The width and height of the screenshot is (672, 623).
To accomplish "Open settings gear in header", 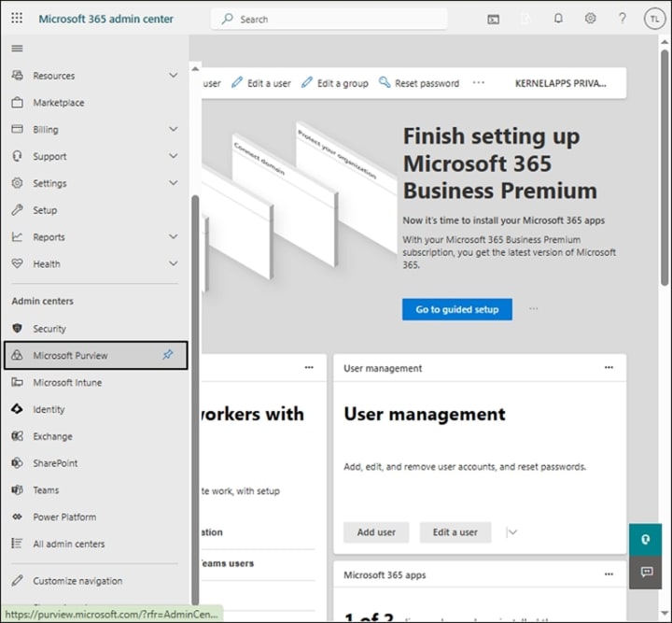I will (590, 19).
